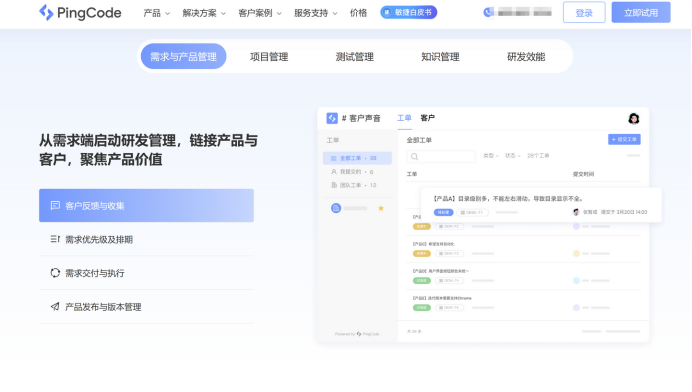Click the PingCode logo
This screenshot has width=692, height=392.
click(80, 13)
